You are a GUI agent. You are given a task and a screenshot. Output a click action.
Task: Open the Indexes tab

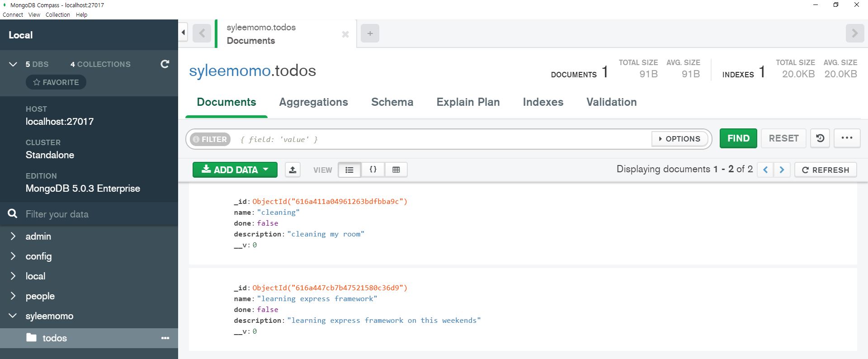pyautogui.click(x=543, y=102)
